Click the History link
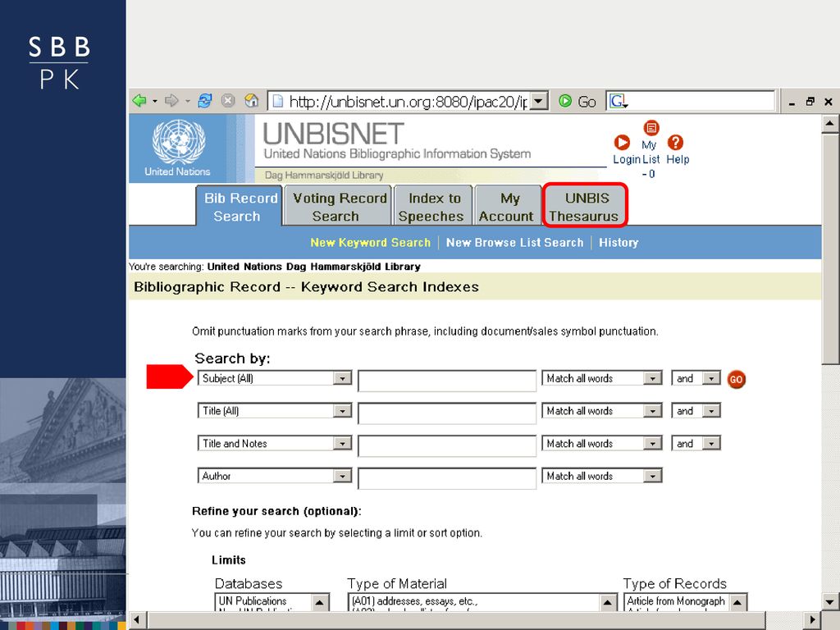Screen dimensions: 840x630 click(x=619, y=243)
